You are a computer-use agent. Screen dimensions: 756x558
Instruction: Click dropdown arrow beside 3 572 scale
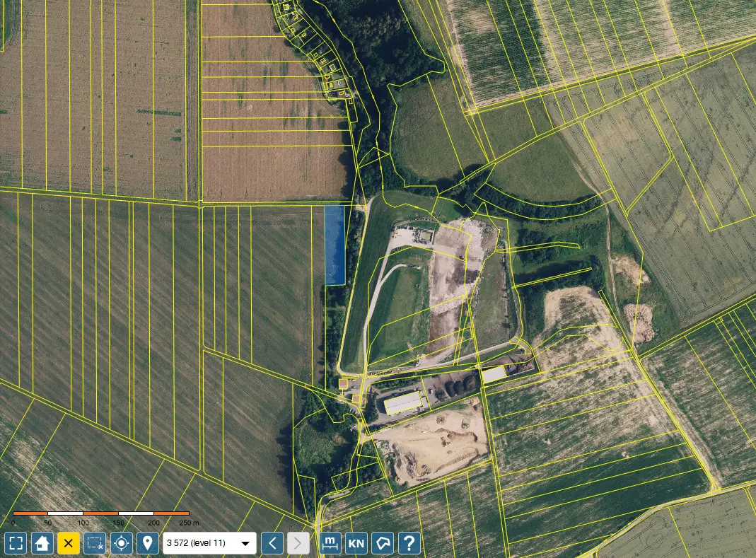245,544
